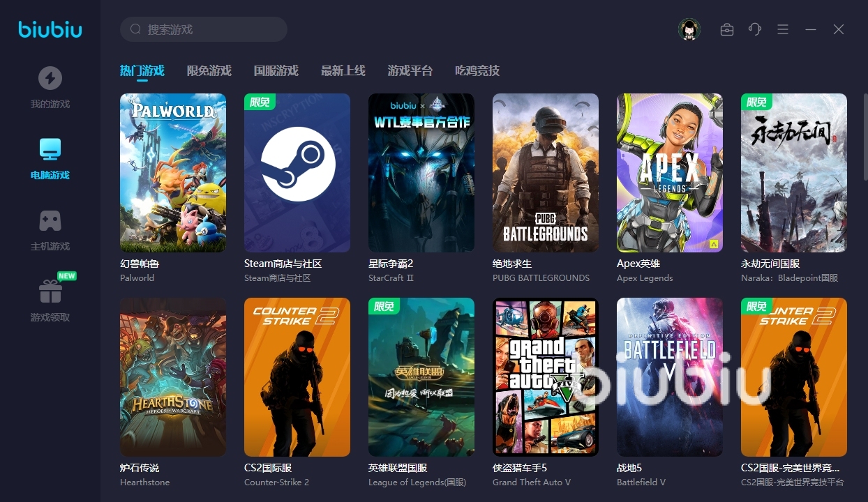Click the biubiu logo

pyautogui.click(x=50, y=29)
